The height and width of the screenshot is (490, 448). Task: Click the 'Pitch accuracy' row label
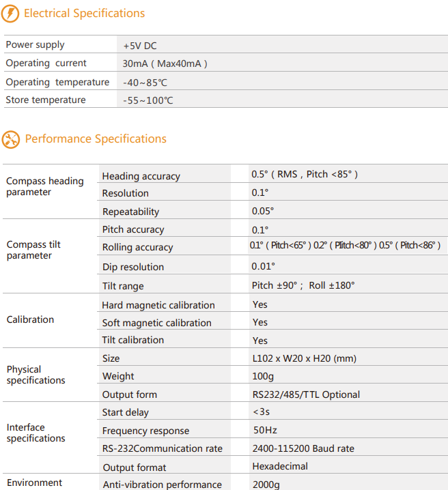tap(133, 230)
